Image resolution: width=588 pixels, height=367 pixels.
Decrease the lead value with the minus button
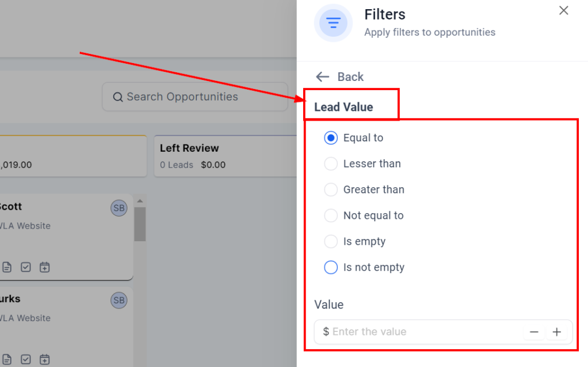coord(534,332)
